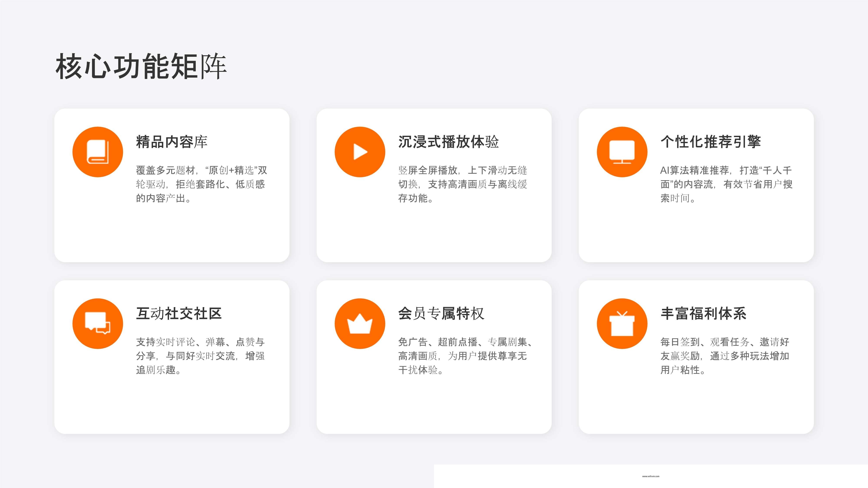Click the 个性化推荐引擎 heading

tap(711, 142)
